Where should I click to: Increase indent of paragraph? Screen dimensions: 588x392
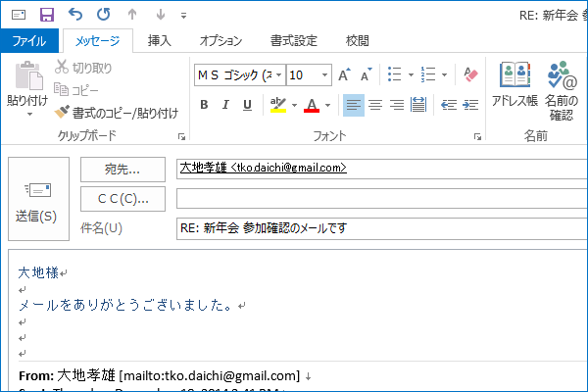[x=470, y=105]
